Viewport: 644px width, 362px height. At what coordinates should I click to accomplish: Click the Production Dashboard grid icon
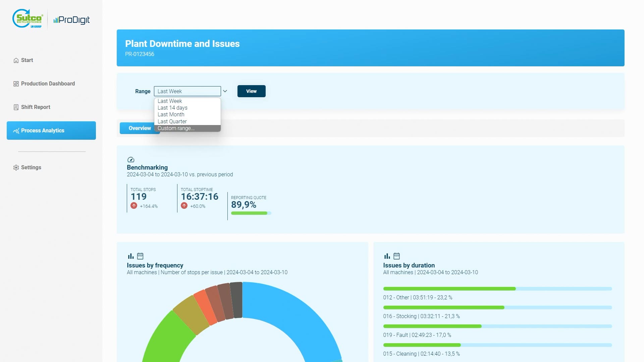[16, 84]
